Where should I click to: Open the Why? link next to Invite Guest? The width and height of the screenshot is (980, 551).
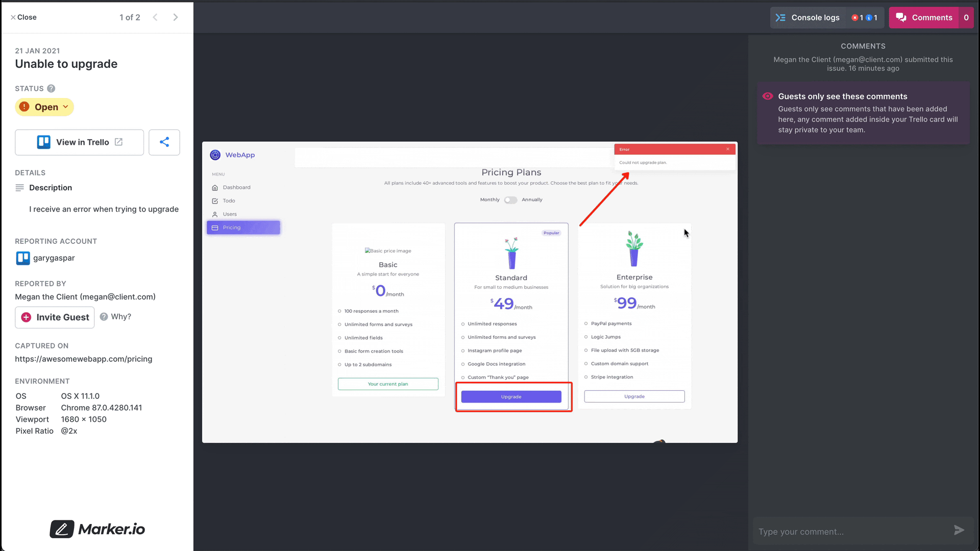tap(115, 316)
